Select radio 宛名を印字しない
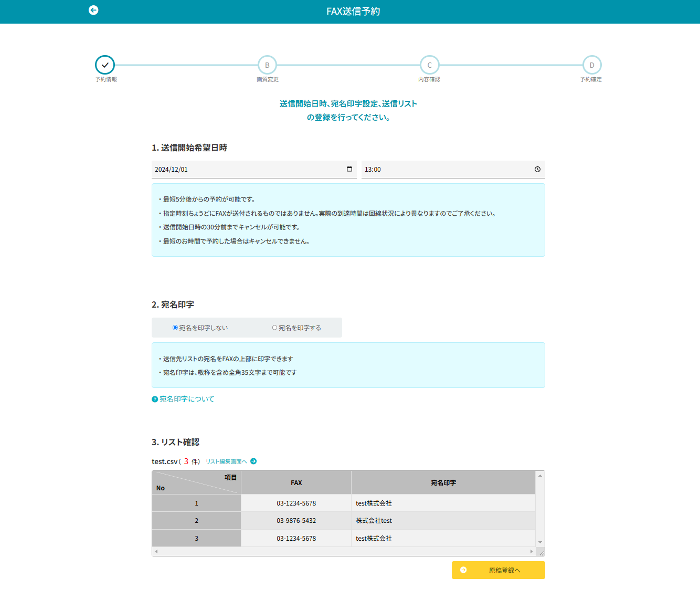The height and width of the screenshot is (610, 700). coord(175,328)
